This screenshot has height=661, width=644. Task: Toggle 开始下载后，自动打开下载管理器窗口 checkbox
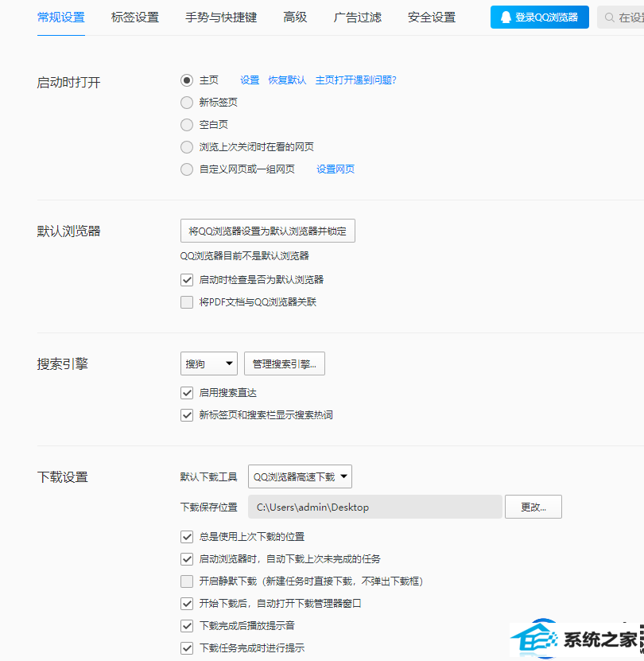click(187, 604)
